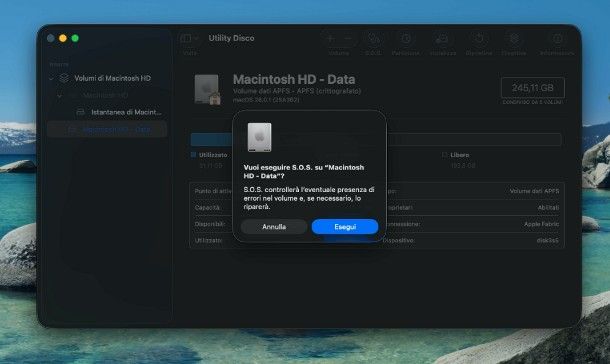Viewport: 610px width, 364px height.
Task: Collapse the Volumi di Macintosh HD group
Action: [x=51, y=79]
